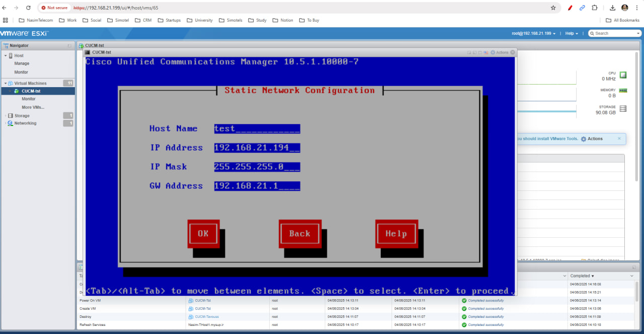Click the Host Name field in console
Image resolution: width=644 pixels, height=334 pixels.
(x=257, y=128)
